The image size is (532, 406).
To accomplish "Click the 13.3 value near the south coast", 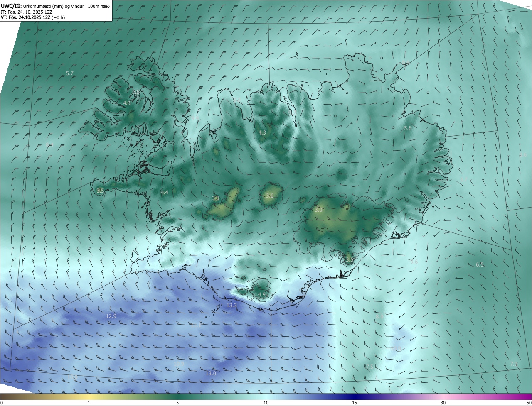I will tap(232, 305).
